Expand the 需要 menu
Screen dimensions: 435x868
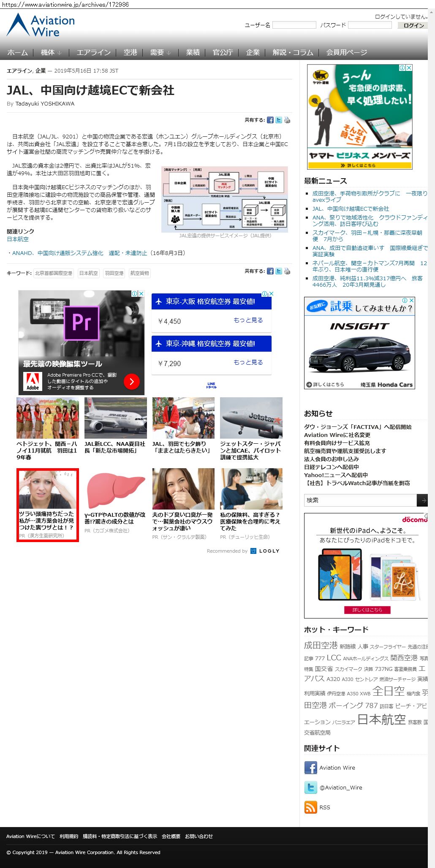coord(160,52)
